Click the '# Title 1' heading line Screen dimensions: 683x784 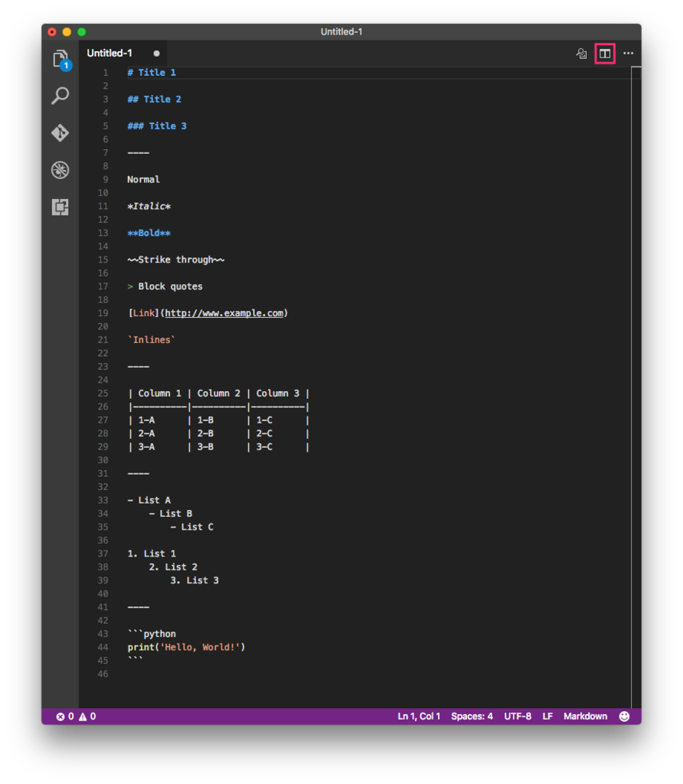pyautogui.click(x=152, y=73)
